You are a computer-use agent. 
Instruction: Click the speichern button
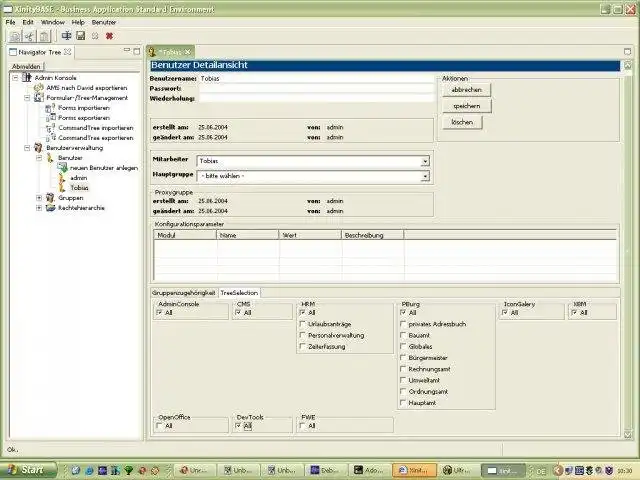[466, 105]
